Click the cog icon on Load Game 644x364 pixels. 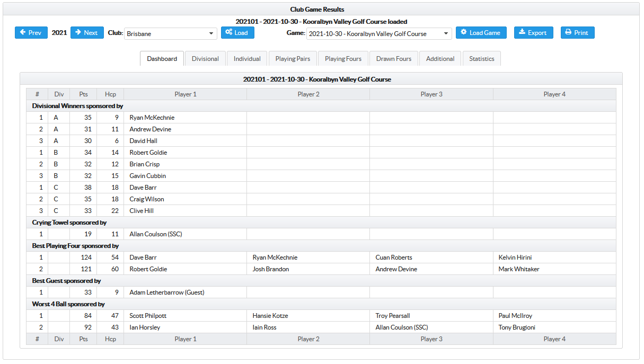point(463,32)
